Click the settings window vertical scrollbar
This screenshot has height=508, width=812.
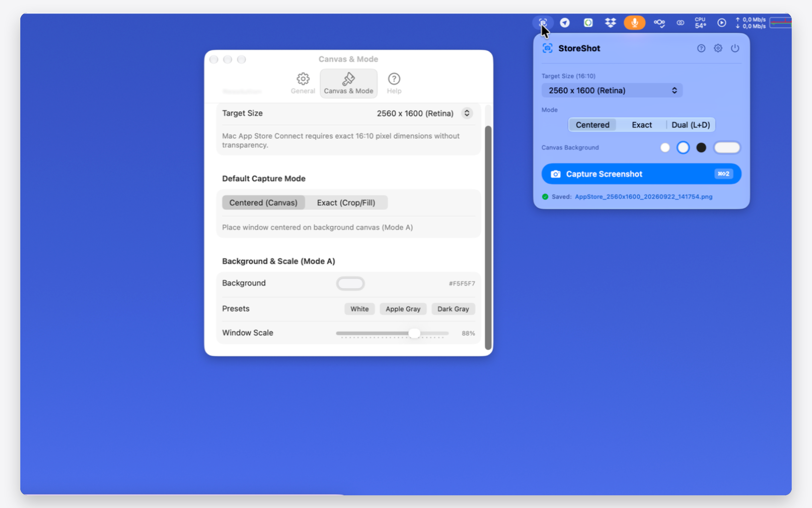coord(488,237)
